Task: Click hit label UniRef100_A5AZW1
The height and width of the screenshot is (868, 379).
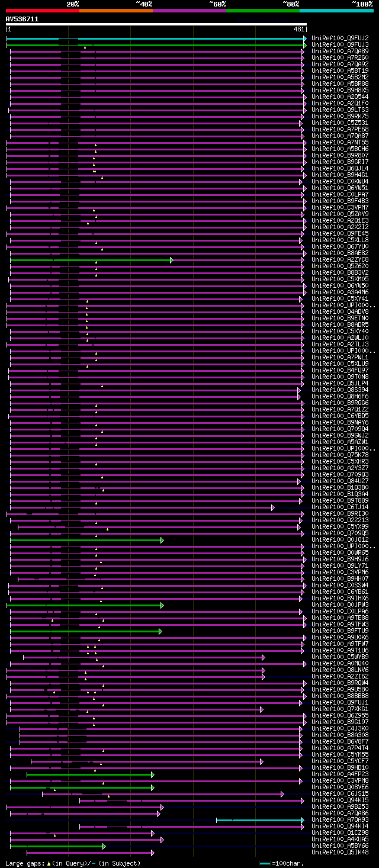Action: click(x=341, y=442)
